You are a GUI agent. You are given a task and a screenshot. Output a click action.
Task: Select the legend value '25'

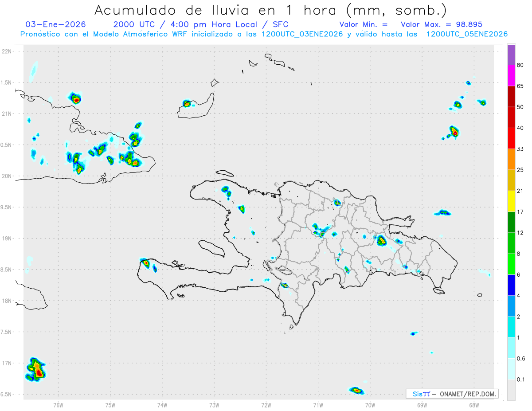click(x=520, y=170)
